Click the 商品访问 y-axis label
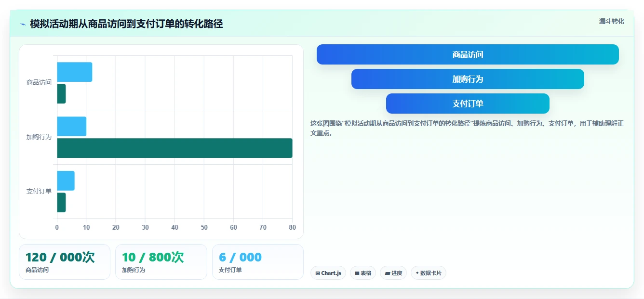Image resolution: width=644 pixels, height=299 pixels. coord(39,83)
